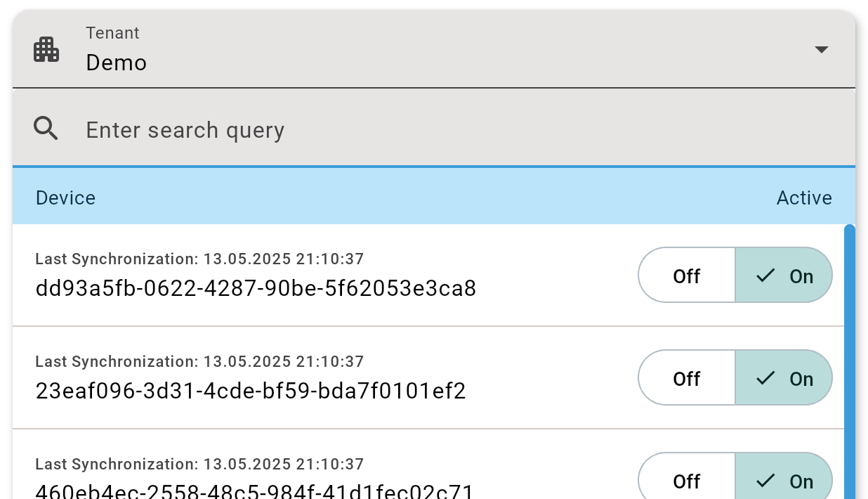Click the checkmark icon on first device's On button
The height and width of the screenshot is (499, 868).
(765, 276)
